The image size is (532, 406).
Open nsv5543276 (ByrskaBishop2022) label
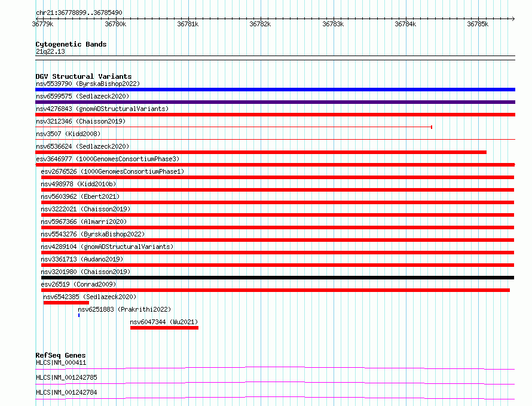point(93,234)
